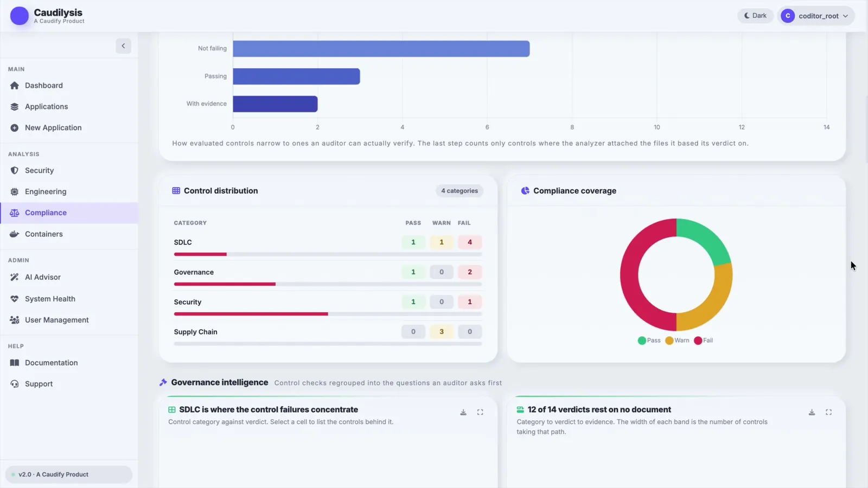Open System Health in the sidebar
This screenshot has width=868, height=488.
(x=69, y=299)
